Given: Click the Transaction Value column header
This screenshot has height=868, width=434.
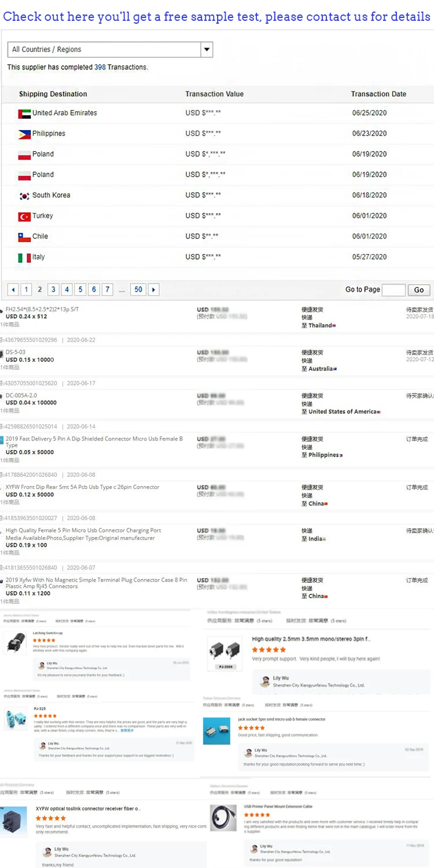Looking at the screenshot, I should (x=215, y=94).
